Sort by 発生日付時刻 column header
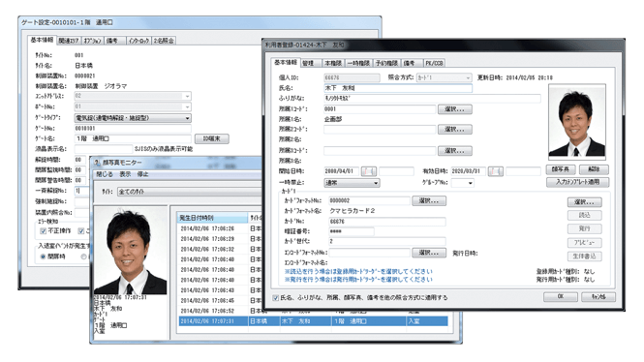644x362 pixels. click(213, 218)
